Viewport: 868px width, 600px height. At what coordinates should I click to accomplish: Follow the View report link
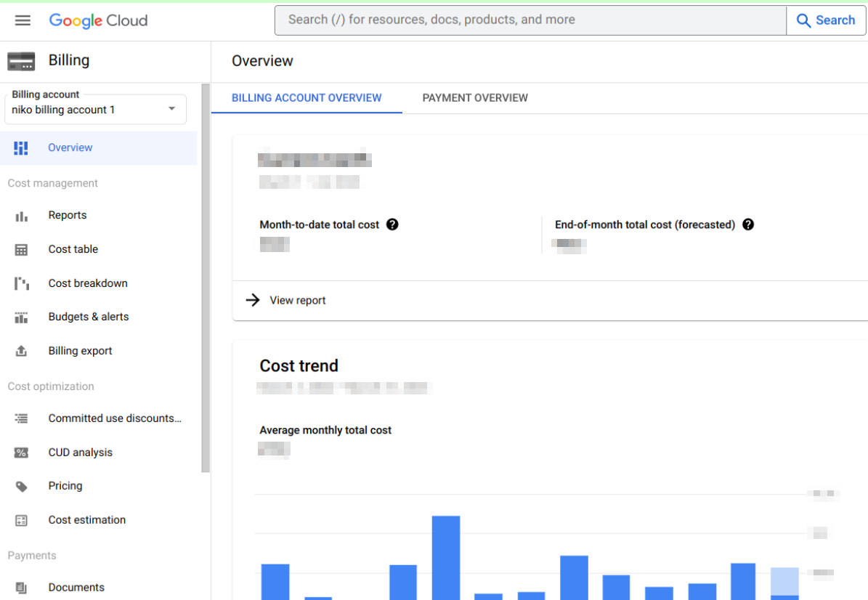point(298,300)
